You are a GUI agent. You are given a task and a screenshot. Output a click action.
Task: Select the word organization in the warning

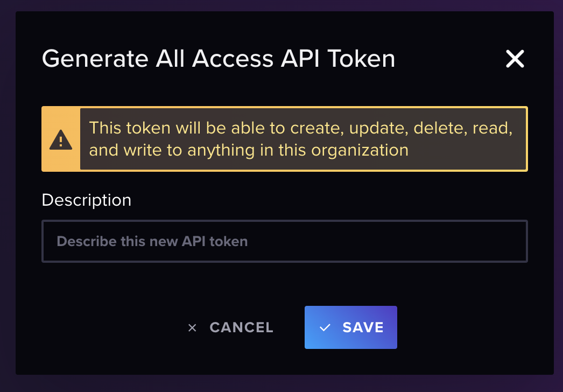(x=360, y=150)
